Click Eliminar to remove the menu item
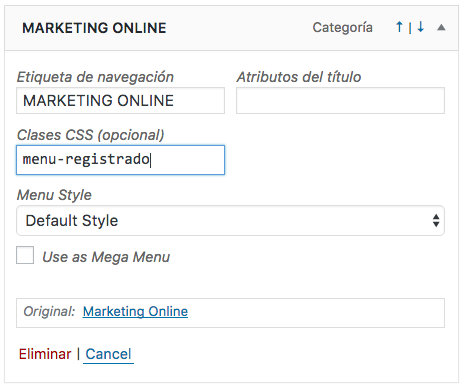The width and height of the screenshot is (466, 392). point(45,354)
